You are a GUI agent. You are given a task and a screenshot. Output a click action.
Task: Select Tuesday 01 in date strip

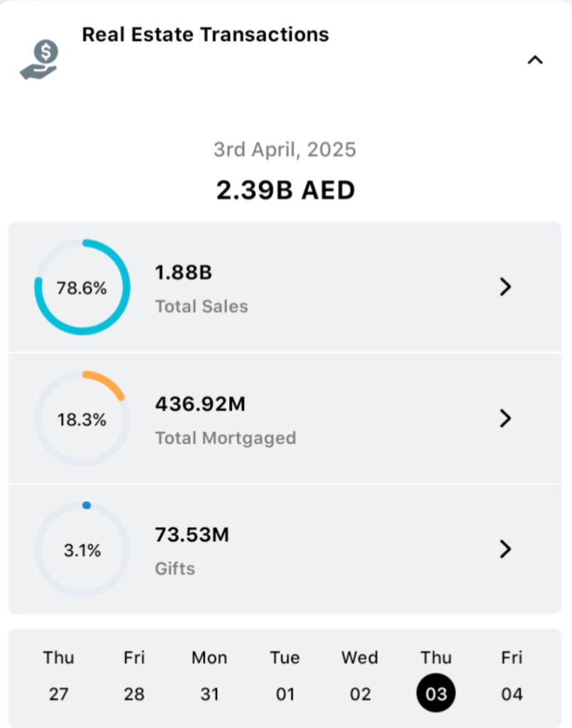pyautogui.click(x=285, y=675)
